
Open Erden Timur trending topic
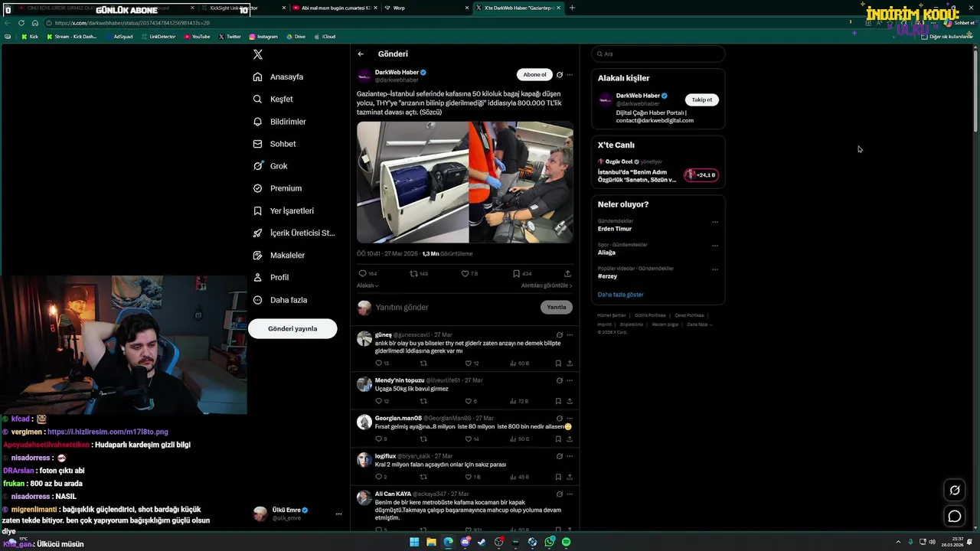pyautogui.click(x=615, y=229)
